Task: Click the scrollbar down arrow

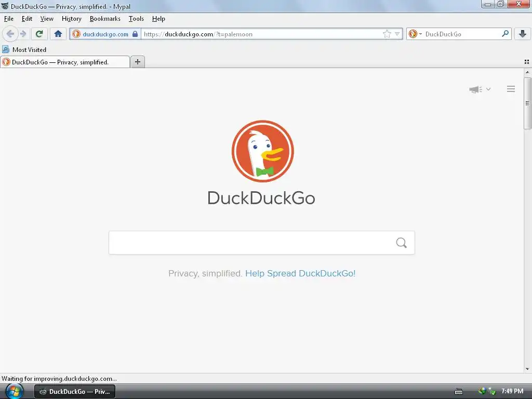Action: point(527,369)
